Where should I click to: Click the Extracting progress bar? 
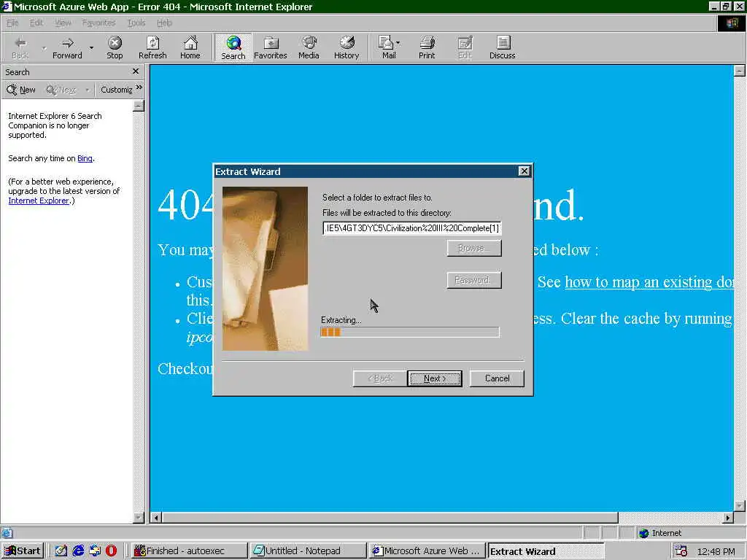(410, 332)
